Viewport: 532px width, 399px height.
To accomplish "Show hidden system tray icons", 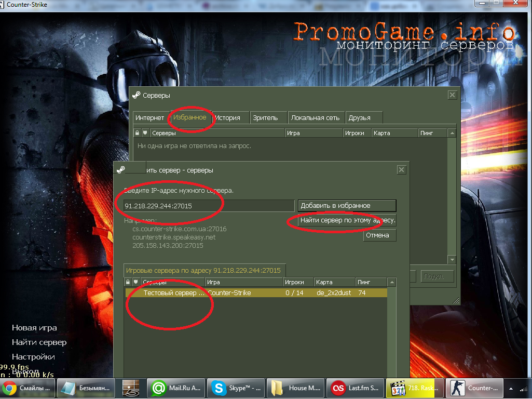I will [511, 389].
